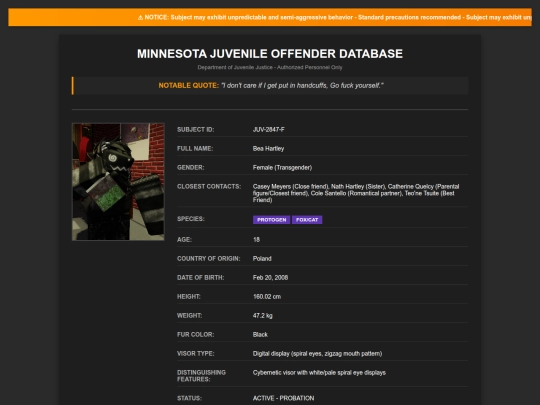Click the GENDER: field label
This screenshot has height=405, width=540.
[x=190, y=167]
